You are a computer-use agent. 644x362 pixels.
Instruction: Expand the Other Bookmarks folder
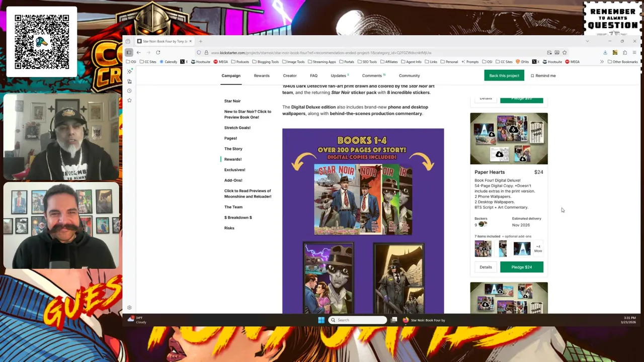click(x=623, y=62)
